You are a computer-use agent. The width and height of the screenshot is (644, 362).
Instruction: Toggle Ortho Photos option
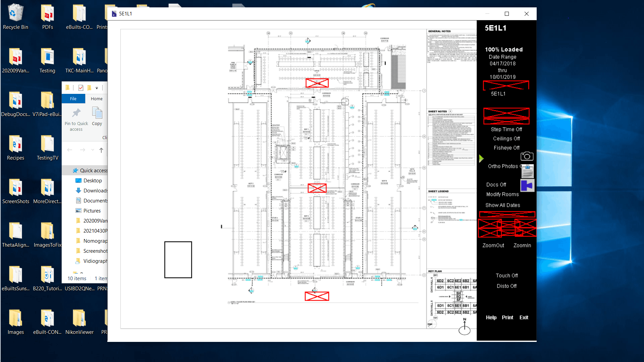504,166
